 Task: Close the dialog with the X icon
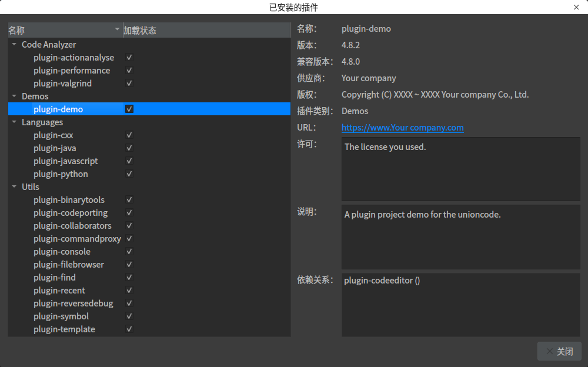(576, 7)
